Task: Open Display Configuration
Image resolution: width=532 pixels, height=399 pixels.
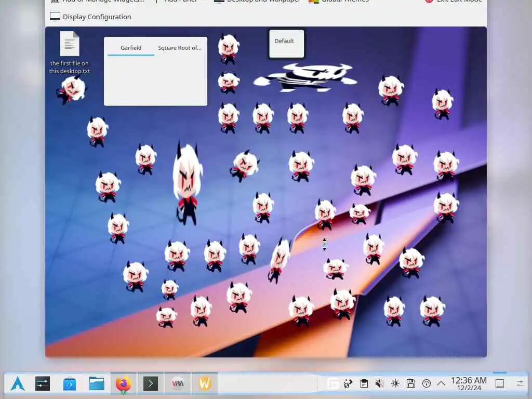Action: pyautogui.click(x=90, y=17)
